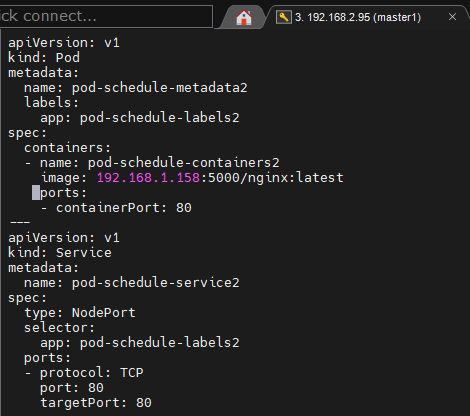The width and height of the screenshot is (470, 416).
Task: Focus the Quick connect input field
Action: [106, 16]
